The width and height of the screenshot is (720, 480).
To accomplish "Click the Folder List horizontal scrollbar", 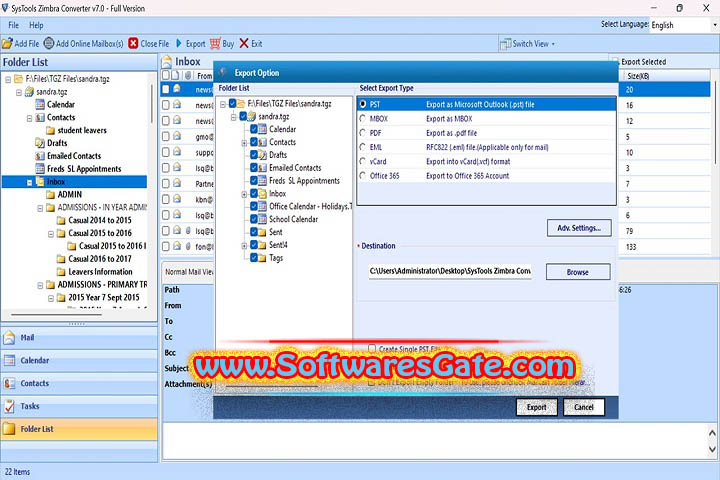I will [56, 315].
